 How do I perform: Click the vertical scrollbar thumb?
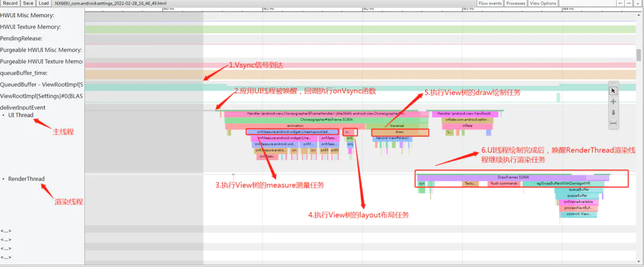639,55
